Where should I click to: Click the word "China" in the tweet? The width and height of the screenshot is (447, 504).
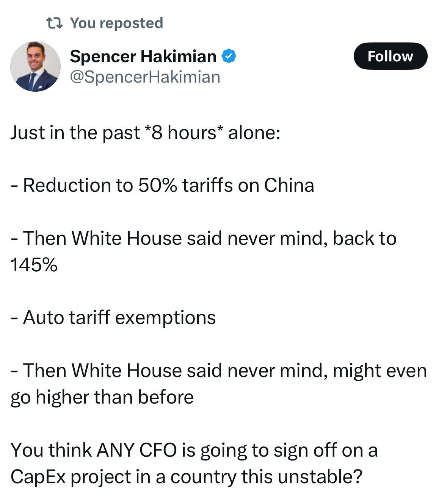(289, 186)
